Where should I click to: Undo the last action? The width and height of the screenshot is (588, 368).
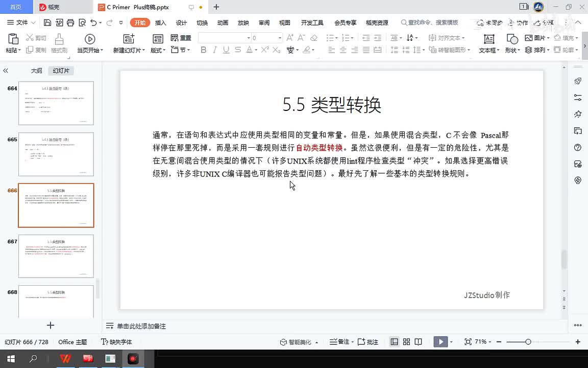(x=93, y=22)
